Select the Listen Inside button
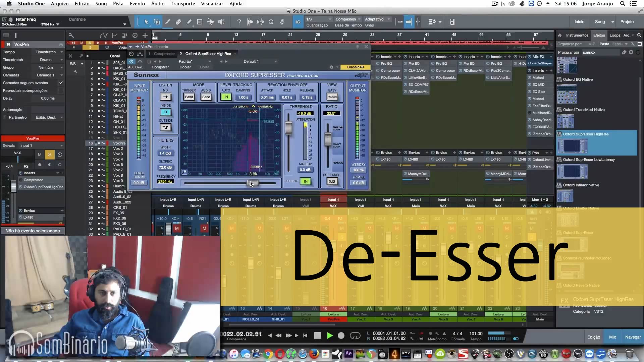The height and width of the screenshot is (362, 644). (165, 112)
